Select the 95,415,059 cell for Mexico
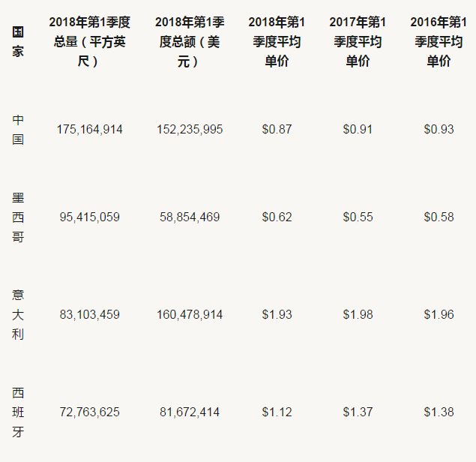 click(x=89, y=217)
